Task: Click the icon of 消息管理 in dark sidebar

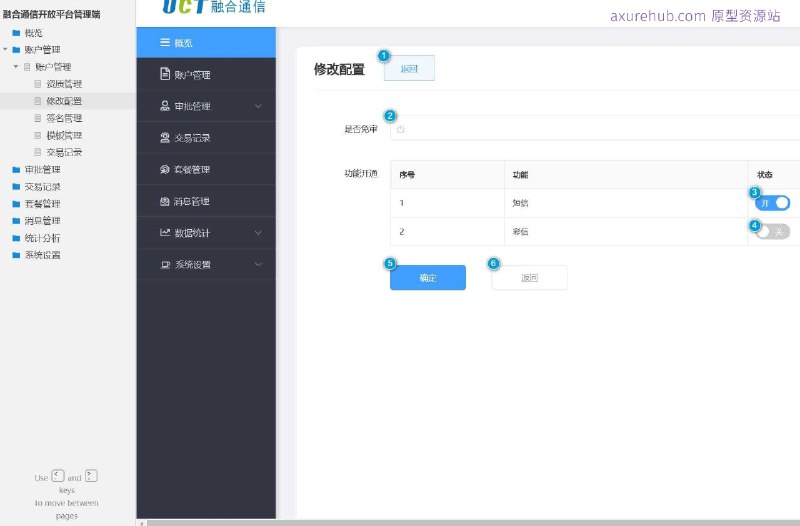Action: (165, 201)
